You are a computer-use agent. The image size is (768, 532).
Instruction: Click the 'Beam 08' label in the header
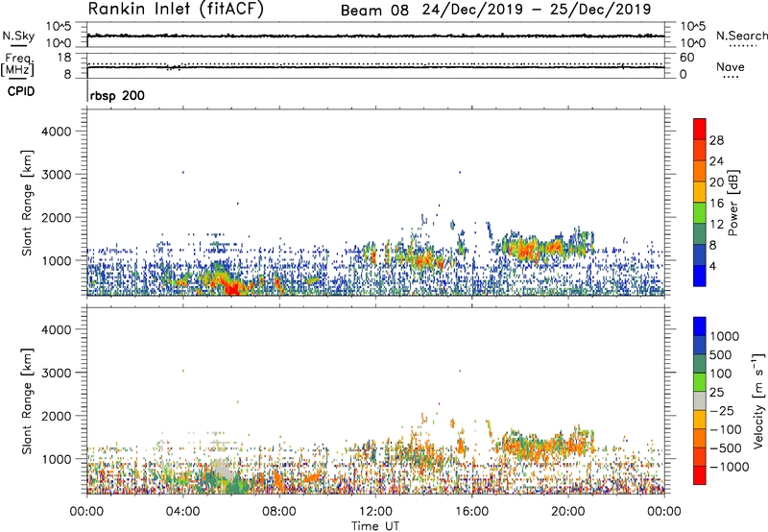tap(374, 11)
